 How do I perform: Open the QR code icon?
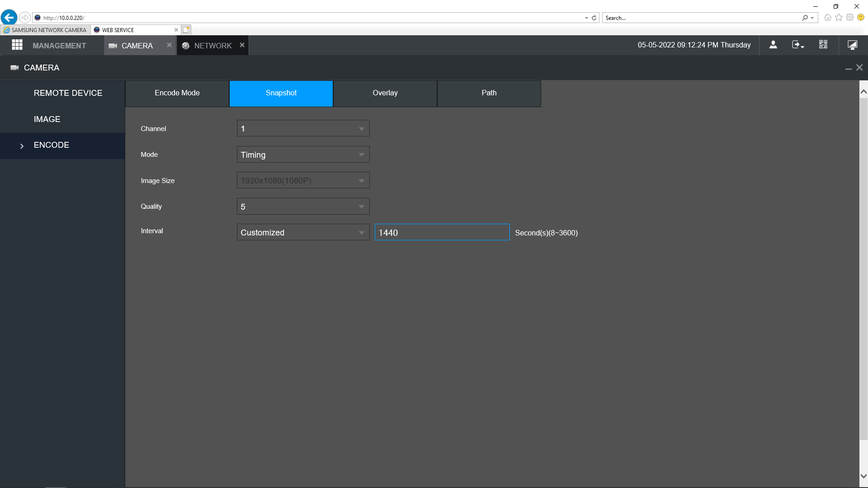[x=823, y=45]
